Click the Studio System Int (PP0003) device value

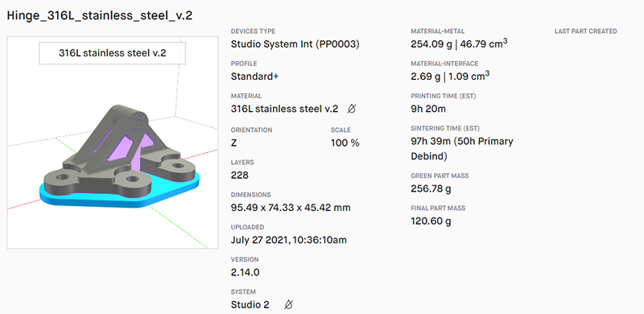click(x=295, y=44)
